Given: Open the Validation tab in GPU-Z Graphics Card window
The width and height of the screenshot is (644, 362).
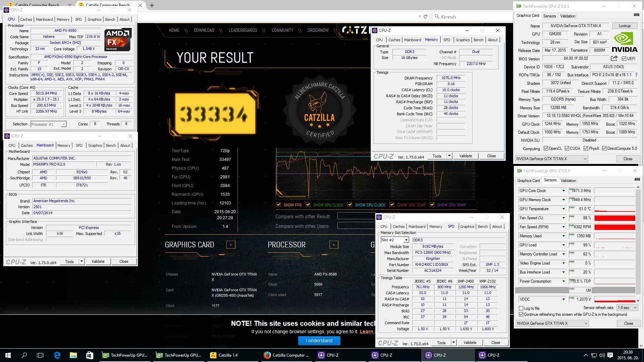Looking at the screenshot, I should click(x=568, y=16).
